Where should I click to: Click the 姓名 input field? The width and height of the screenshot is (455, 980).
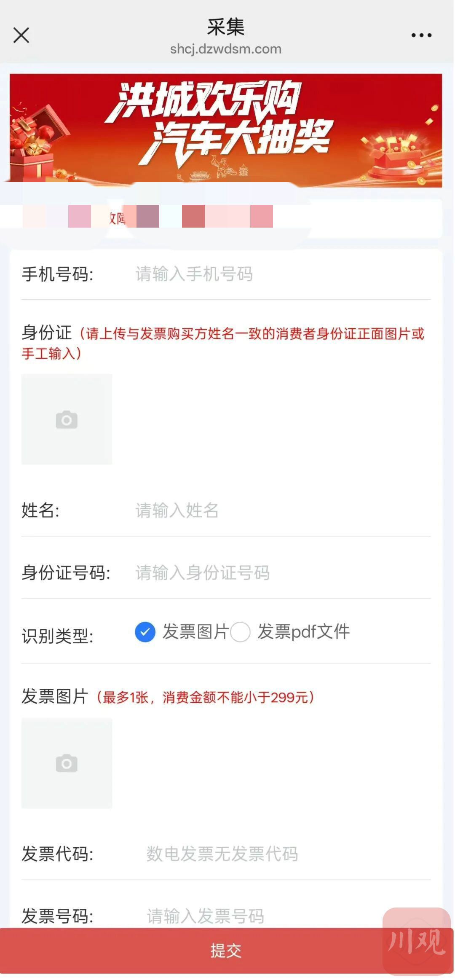(278, 510)
